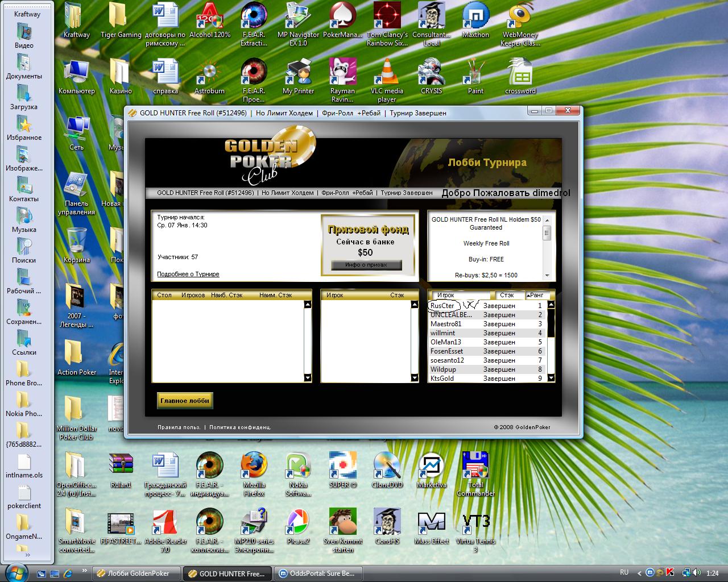Click the Главное лобби button
The height and width of the screenshot is (582, 728).
[x=185, y=401]
